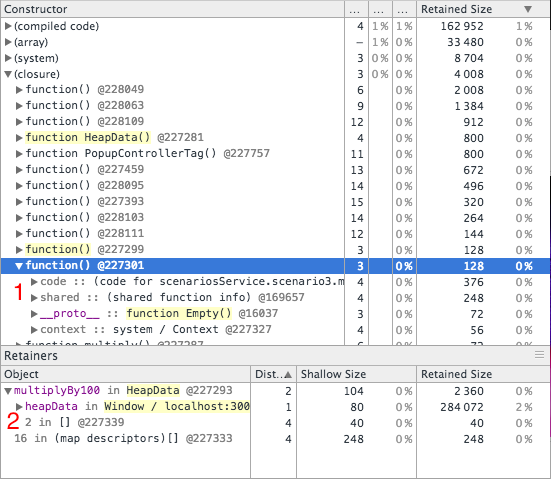Click the PopupControllerTag() function name
Screen dimensions: 551x479
[150, 154]
